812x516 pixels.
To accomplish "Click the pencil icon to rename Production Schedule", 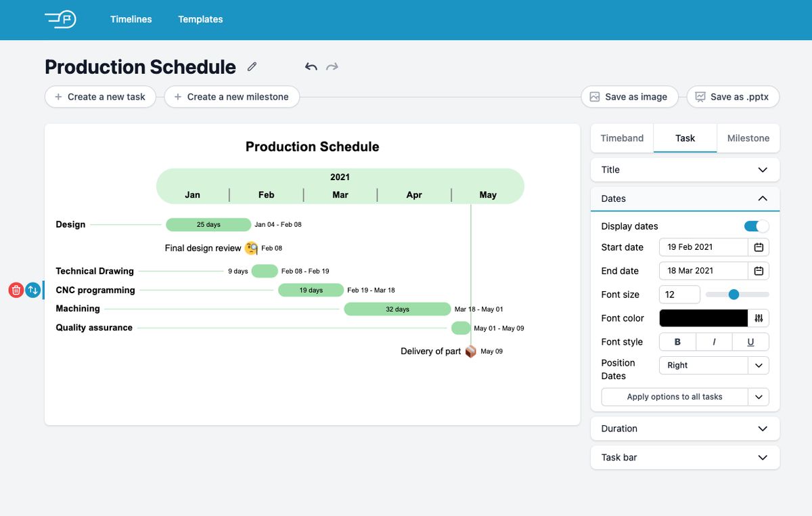I will [251, 66].
